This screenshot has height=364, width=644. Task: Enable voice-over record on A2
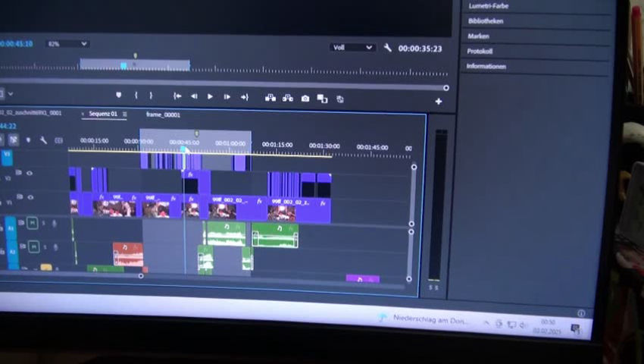(x=55, y=247)
